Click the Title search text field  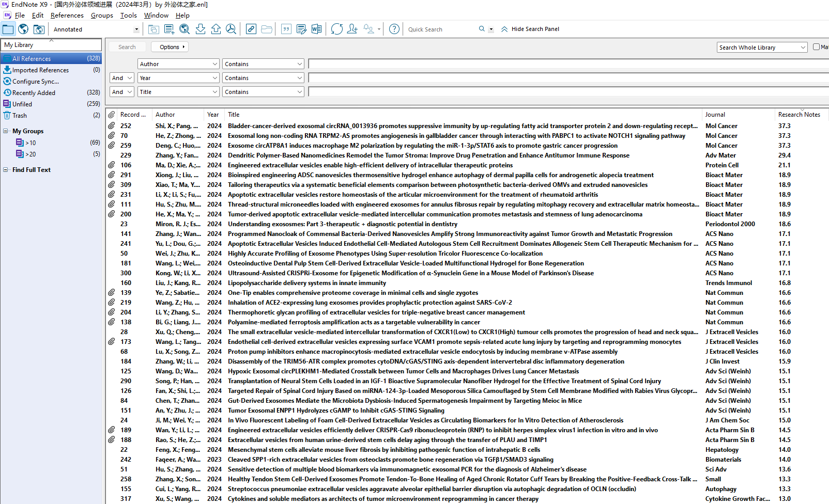pyautogui.click(x=569, y=92)
